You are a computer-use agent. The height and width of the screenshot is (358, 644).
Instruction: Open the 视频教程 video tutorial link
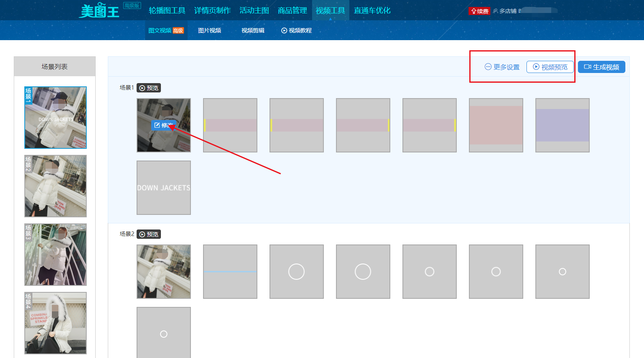tap(296, 30)
